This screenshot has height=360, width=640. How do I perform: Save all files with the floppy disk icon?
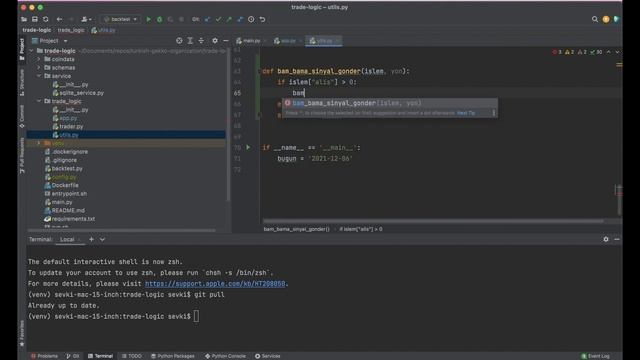pos(35,19)
